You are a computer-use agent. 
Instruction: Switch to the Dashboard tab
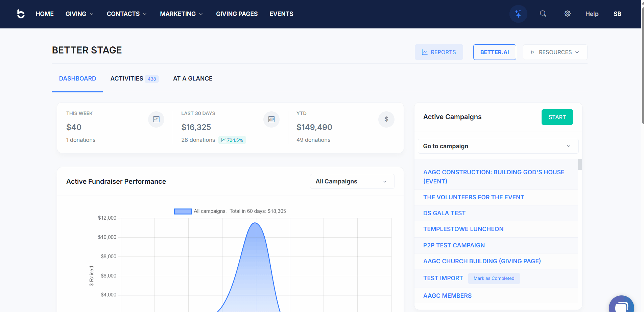[x=77, y=79]
